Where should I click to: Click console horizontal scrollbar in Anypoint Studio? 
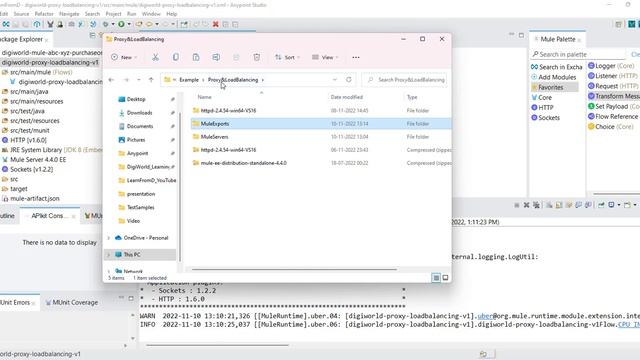217,345
